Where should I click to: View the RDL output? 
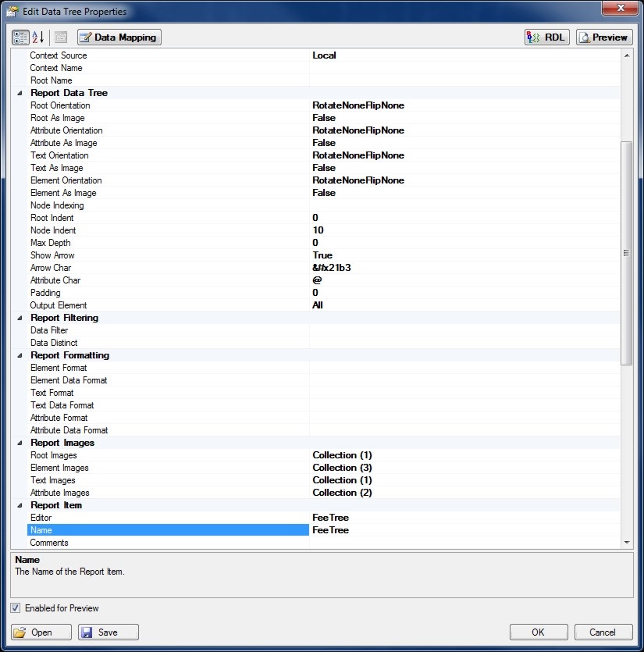547,37
